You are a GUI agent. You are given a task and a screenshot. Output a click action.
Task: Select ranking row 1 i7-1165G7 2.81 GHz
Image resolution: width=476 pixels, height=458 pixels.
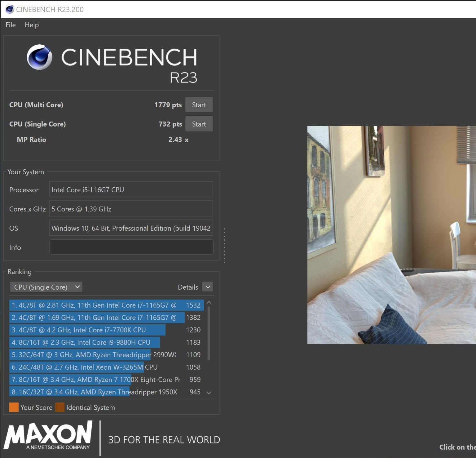pyautogui.click(x=106, y=305)
